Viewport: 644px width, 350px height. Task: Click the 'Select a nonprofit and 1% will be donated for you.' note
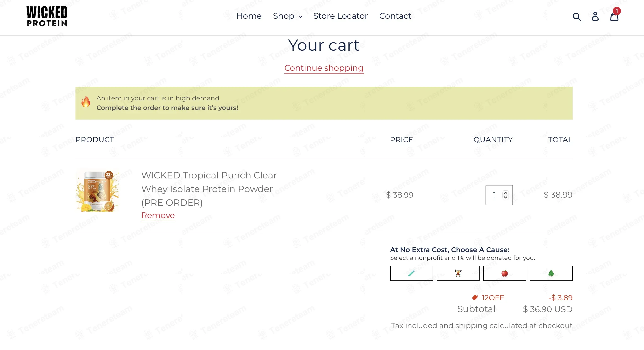click(x=462, y=258)
